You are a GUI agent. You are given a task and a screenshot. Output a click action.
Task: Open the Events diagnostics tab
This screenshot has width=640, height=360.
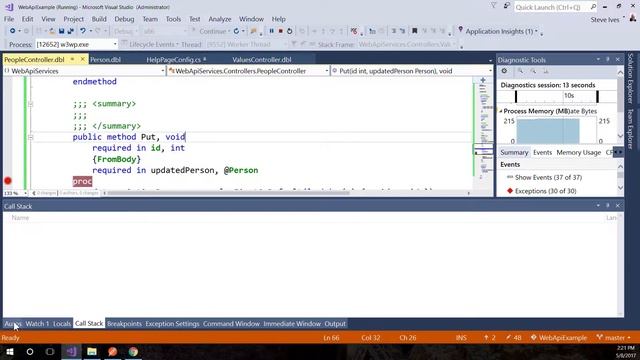(542, 152)
